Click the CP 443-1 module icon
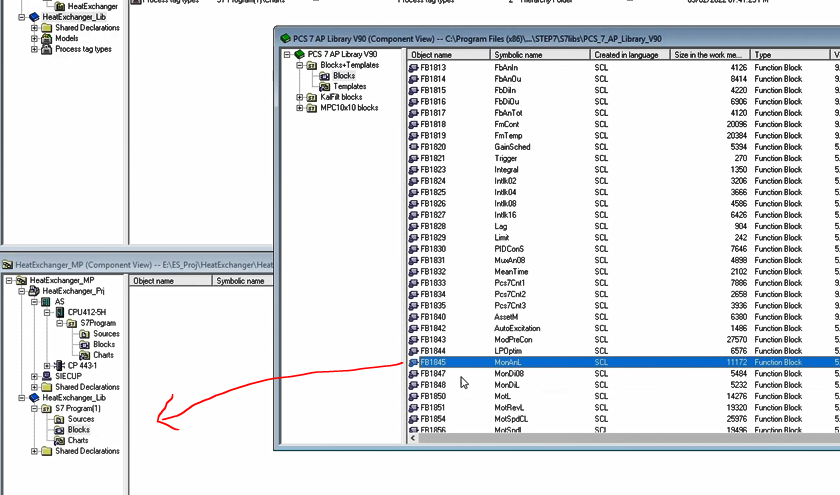 click(x=59, y=366)
